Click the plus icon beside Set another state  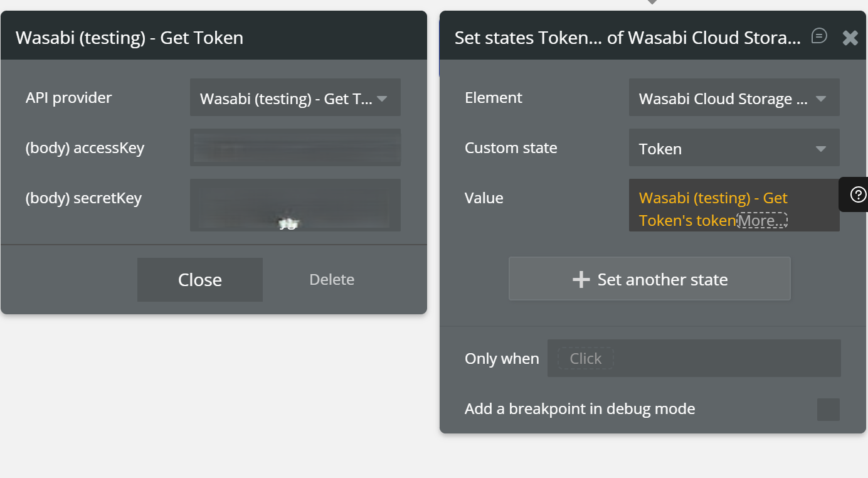click(x=581, y=279)
